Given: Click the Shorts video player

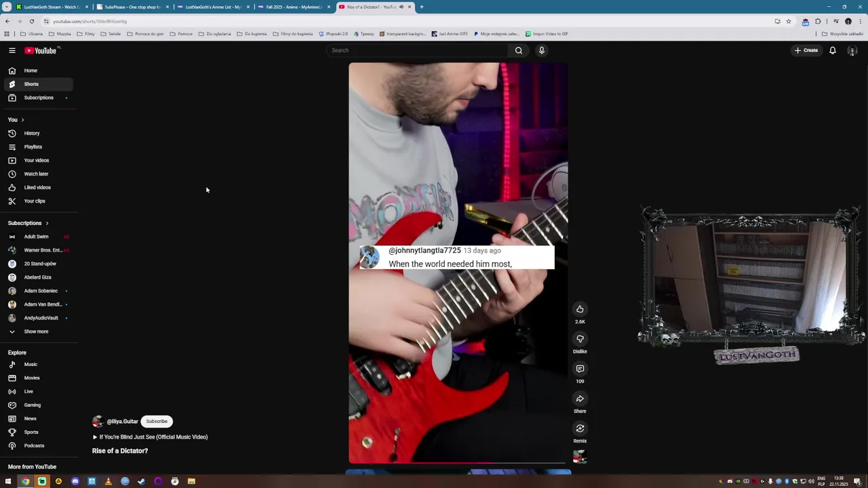Looking at the screenshot, I should 458,264.
